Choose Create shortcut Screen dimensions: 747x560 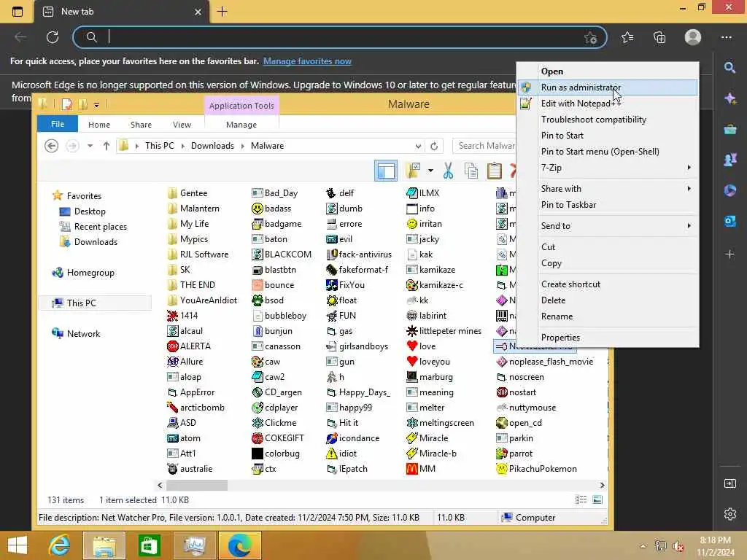608,284
